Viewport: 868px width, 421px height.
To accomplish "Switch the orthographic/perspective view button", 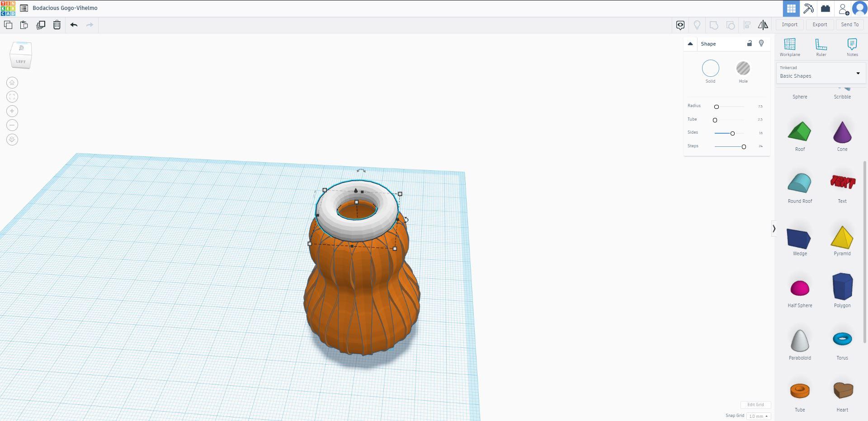I will click(x=12, y=140).
